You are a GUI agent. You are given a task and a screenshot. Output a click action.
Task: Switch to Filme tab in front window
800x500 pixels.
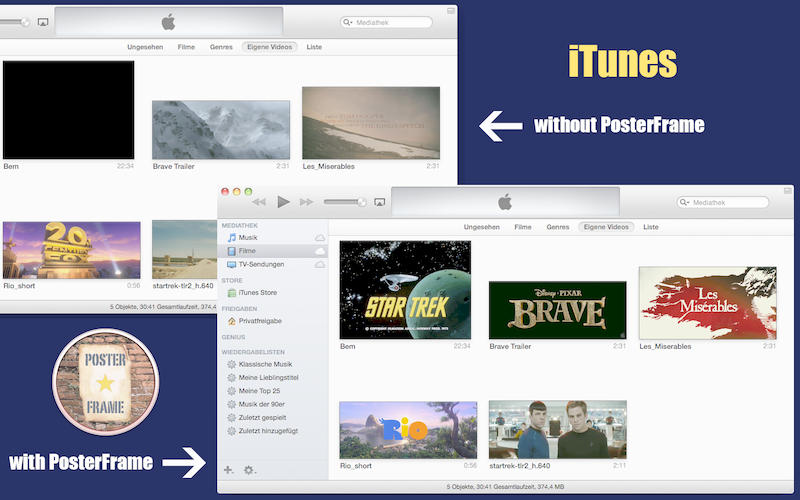(523, 227)
